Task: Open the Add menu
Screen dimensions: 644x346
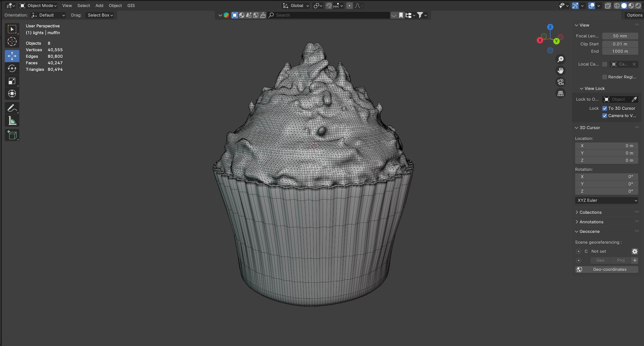Action: (x=99, y=6)
